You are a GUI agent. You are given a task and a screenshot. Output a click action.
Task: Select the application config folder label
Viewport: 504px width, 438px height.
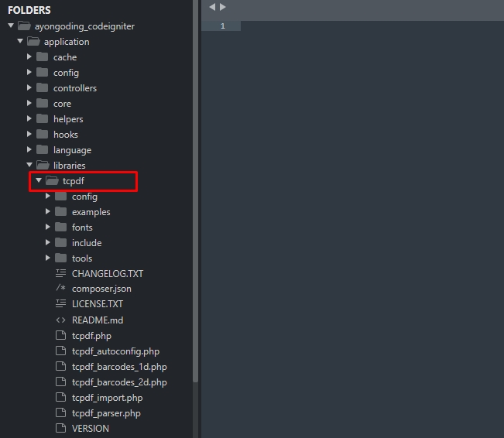66,73
